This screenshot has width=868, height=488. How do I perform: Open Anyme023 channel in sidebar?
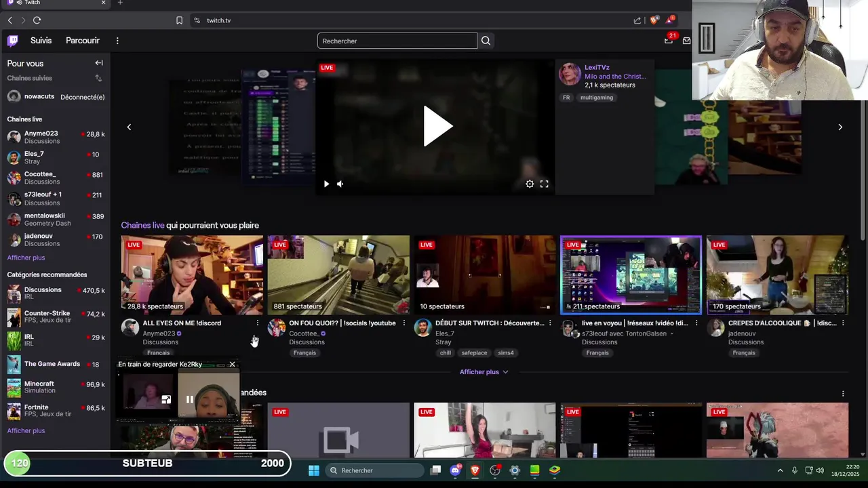coord(56,137)
